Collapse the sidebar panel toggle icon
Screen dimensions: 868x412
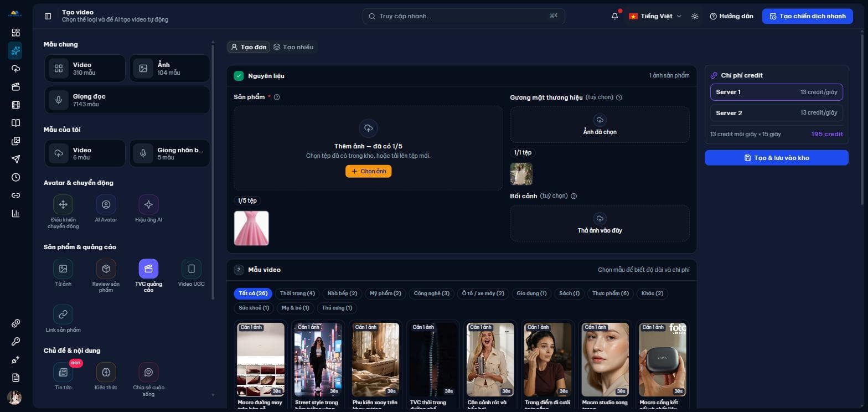tap(48, 16)
